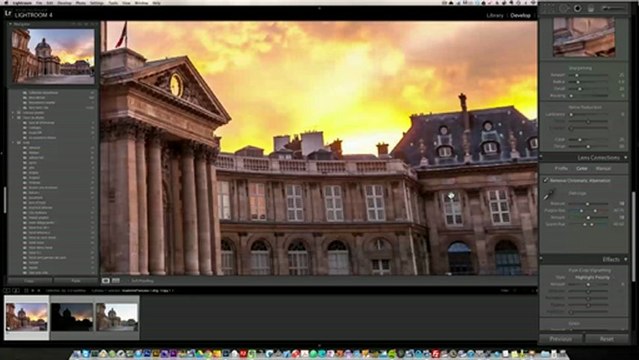Collapse the Navigator panel
Screen dimensions: 639x360
[10, 24]
